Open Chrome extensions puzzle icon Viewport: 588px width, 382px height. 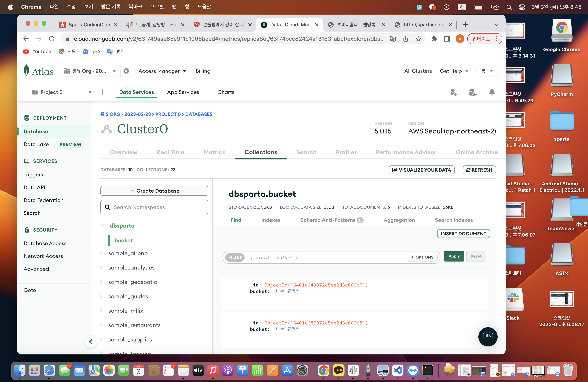[434, 39]
